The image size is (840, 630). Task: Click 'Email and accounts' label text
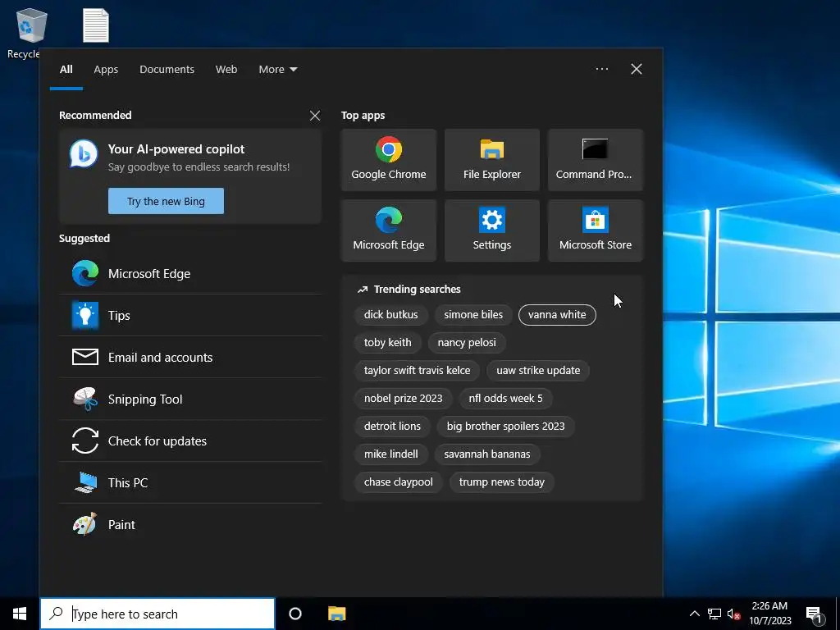tap(160, 358)
